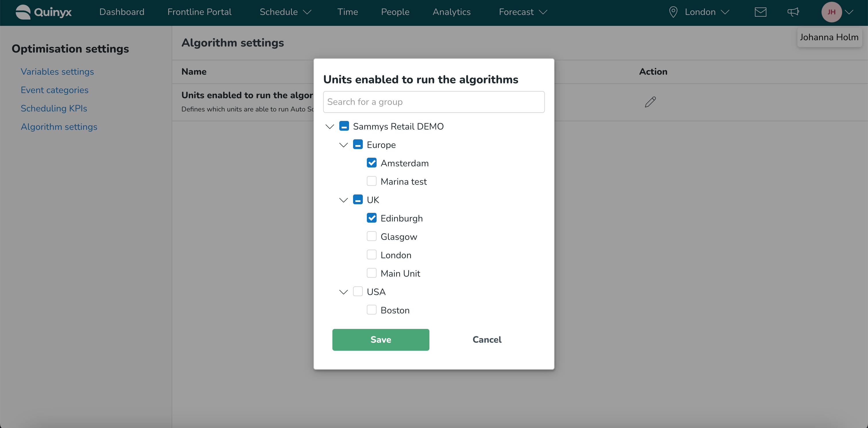This screenshot has width=868, height=428.
Task: Click the Cancel button
Action: point(487,340)
